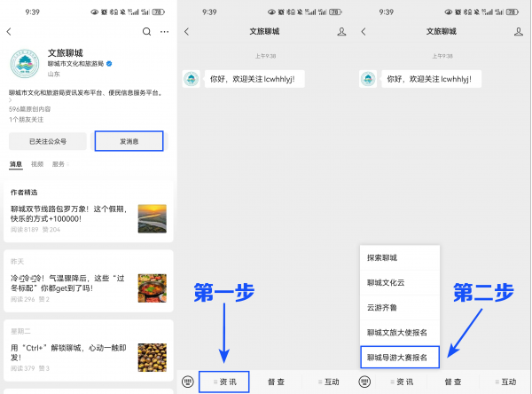
Task: Expand the 资讯 menu in the middle screen
Action: 224,382
